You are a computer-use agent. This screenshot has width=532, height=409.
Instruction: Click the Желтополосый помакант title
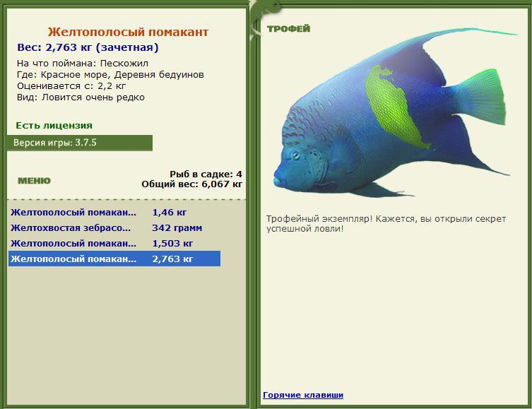point(128,32)
